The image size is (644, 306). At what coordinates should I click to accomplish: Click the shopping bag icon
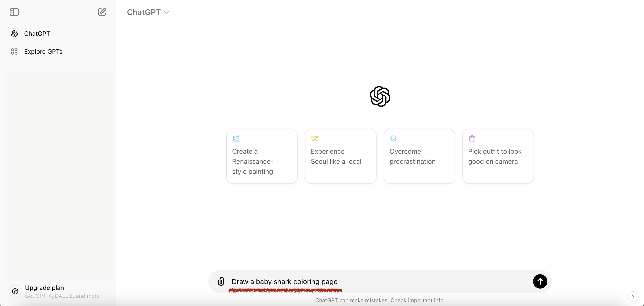(x=472, y=138)
